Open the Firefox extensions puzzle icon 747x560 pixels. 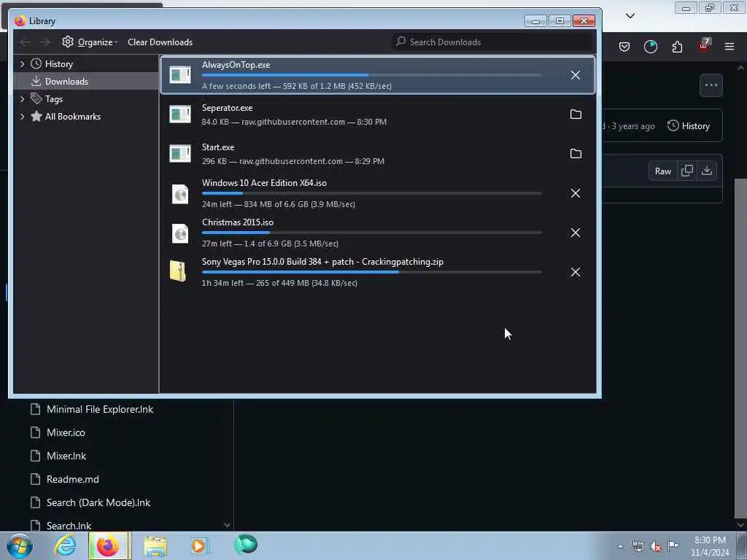677,47
